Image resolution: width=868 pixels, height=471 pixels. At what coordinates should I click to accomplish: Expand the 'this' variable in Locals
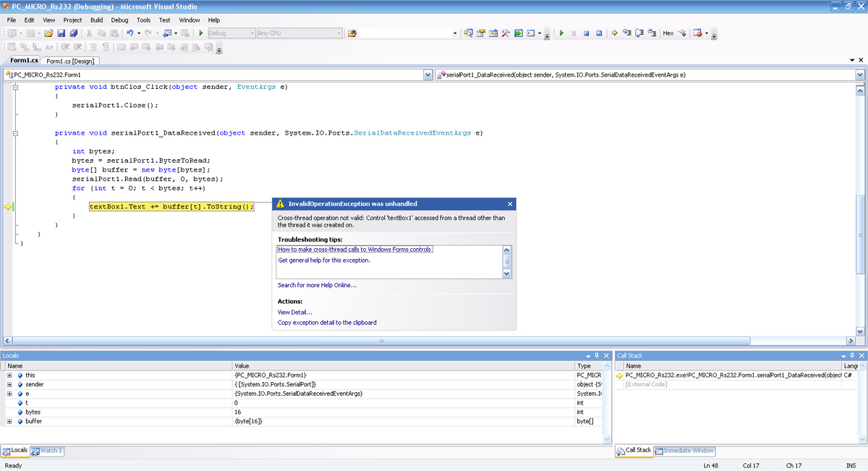click(9, 375)
